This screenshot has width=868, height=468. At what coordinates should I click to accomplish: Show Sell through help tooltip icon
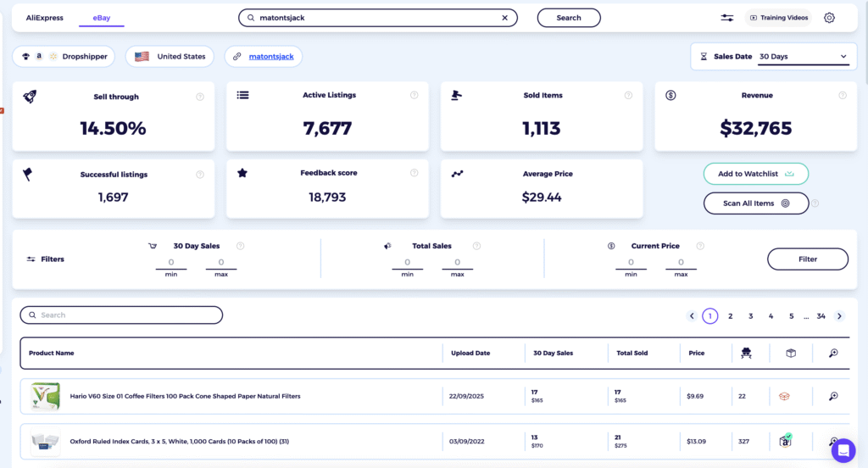click(200, 97)
